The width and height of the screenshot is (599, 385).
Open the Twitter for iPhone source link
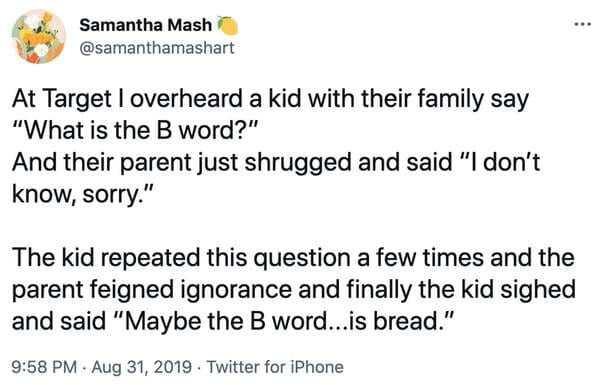pyautogui.click(x=275, y=367)
